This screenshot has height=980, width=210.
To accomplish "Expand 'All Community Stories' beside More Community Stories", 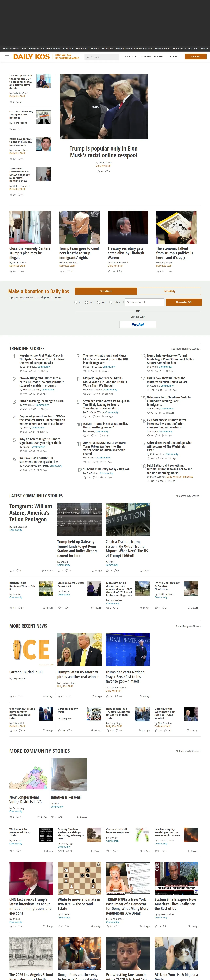I will (x=188, y=751).
